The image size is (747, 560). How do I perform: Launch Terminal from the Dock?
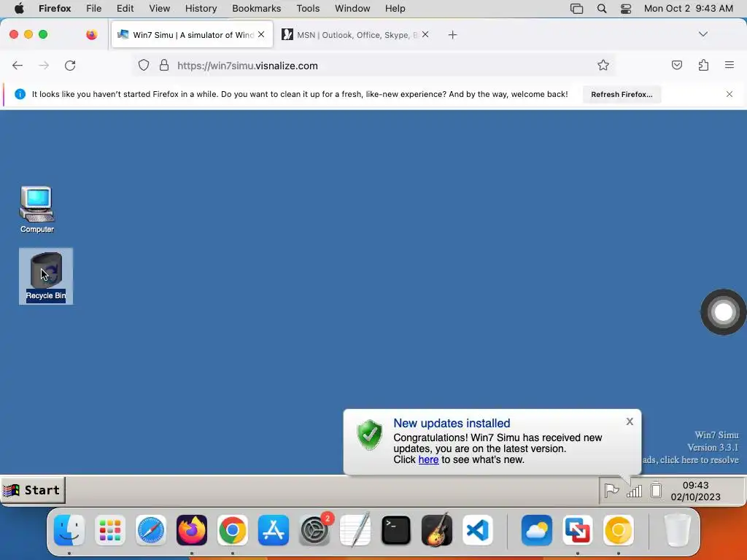click(x=396, y=530)
